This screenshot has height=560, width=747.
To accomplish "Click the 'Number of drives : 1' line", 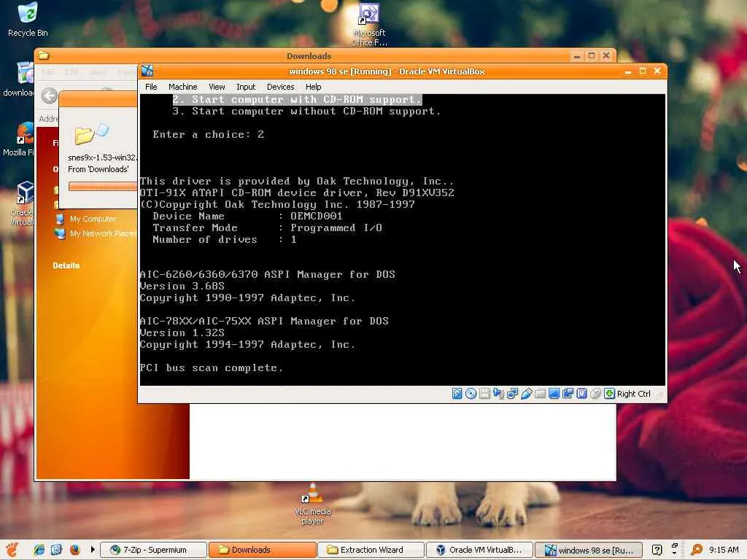I will pyautogui.click(x=225, y=239).
